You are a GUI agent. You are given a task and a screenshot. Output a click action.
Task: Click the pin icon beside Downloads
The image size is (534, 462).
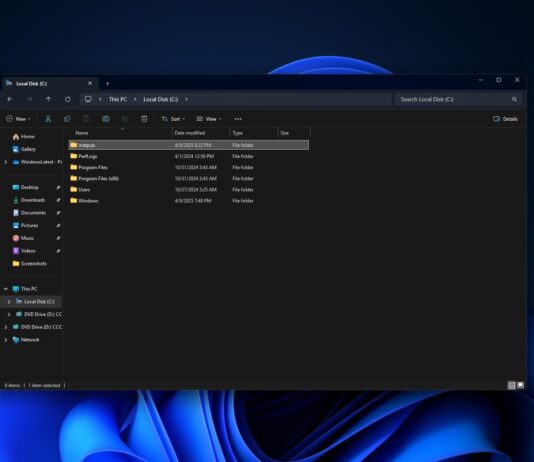[58, 200]
